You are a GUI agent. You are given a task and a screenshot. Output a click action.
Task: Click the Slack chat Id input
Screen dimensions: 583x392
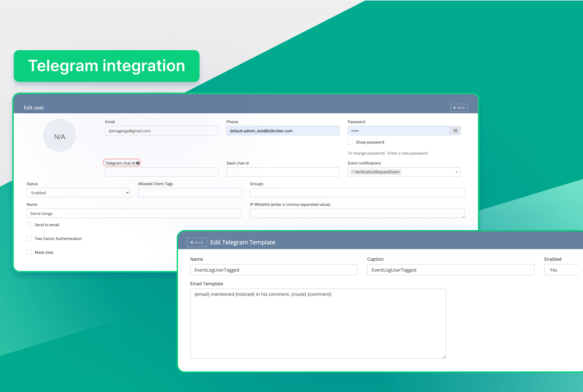click(282, 172)
